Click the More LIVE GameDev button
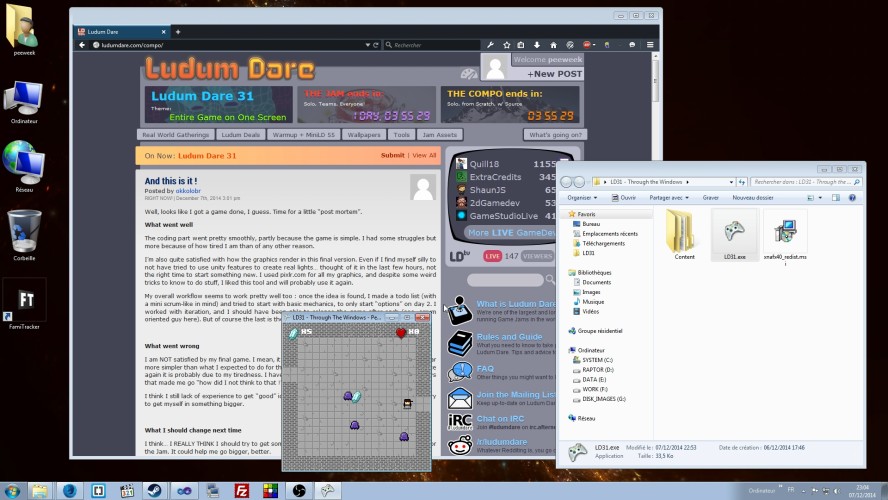Screen dimensions: 888x500 coord(511,233)
